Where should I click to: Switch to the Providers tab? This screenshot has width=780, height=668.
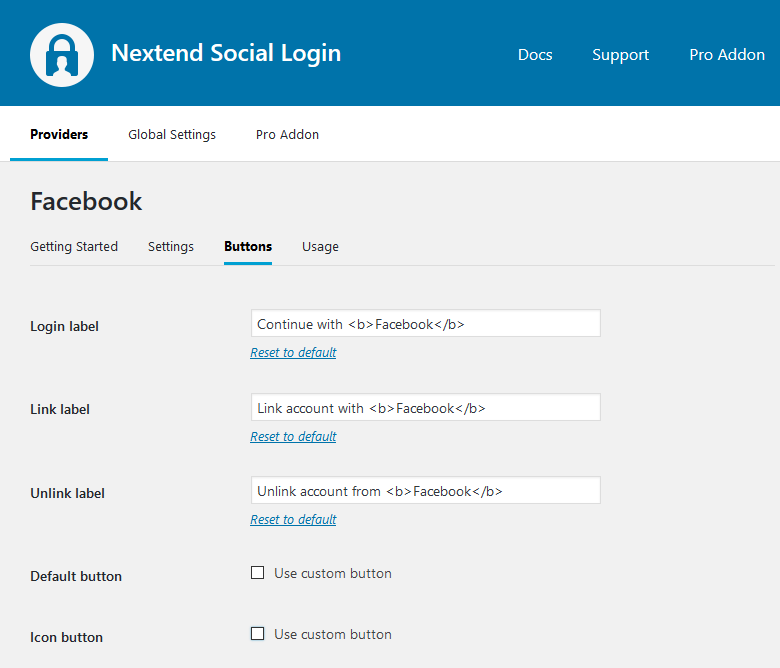[59, 134]
